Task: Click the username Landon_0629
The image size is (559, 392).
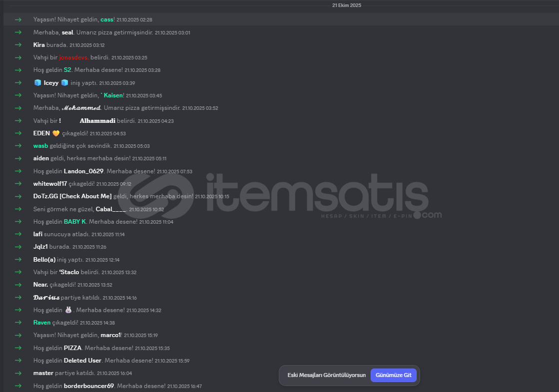Action: click(x=83, y=171)
